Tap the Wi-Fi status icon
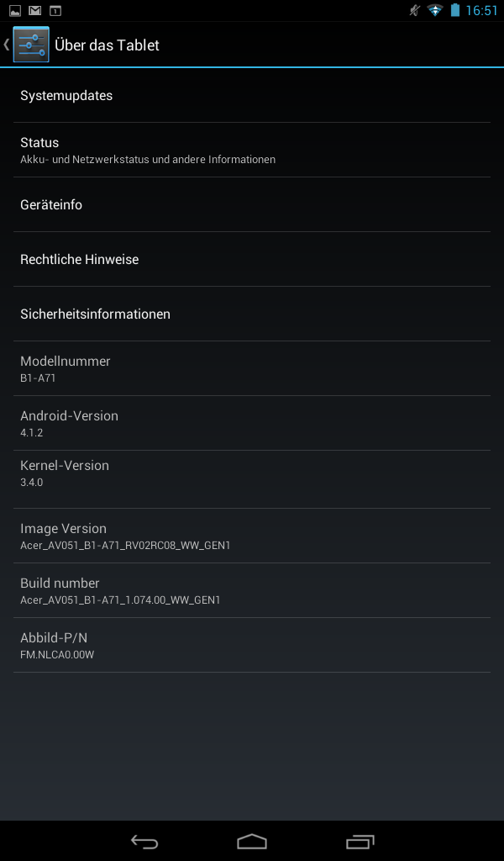This screenshot has width=504, height=861. click(435, 10)
